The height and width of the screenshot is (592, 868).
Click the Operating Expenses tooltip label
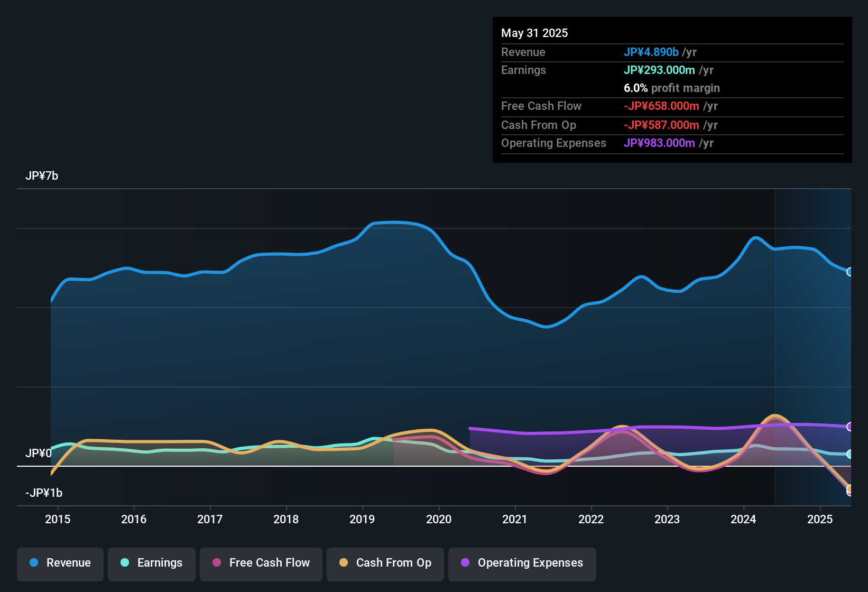pos(553,143)
